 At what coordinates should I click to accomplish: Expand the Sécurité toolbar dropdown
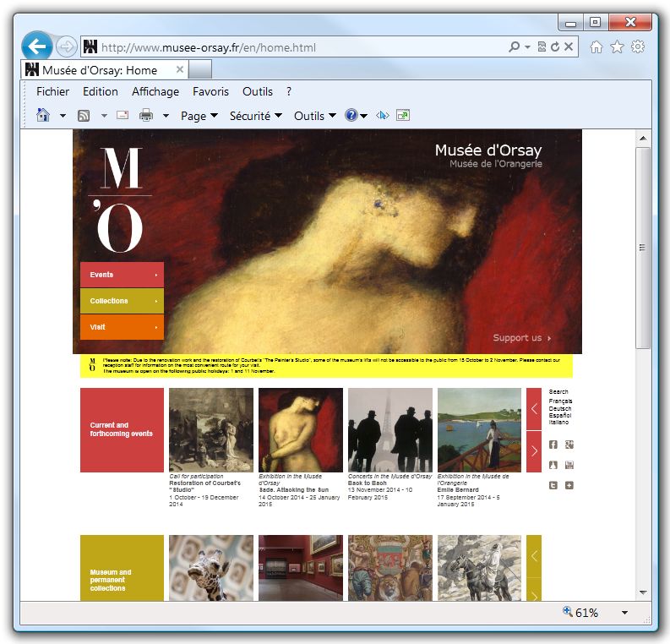255,116
